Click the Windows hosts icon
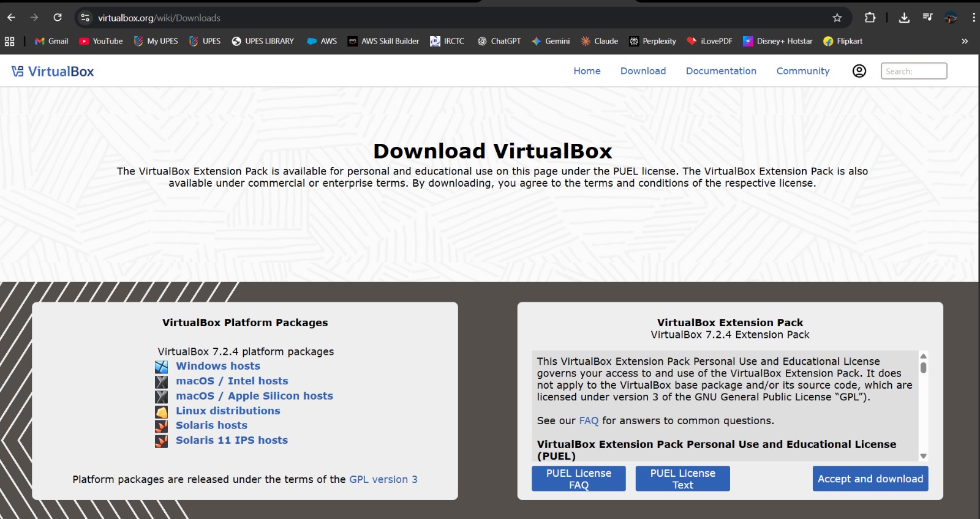This screenshot has width=980, height=519. click(x=161, y=367)
